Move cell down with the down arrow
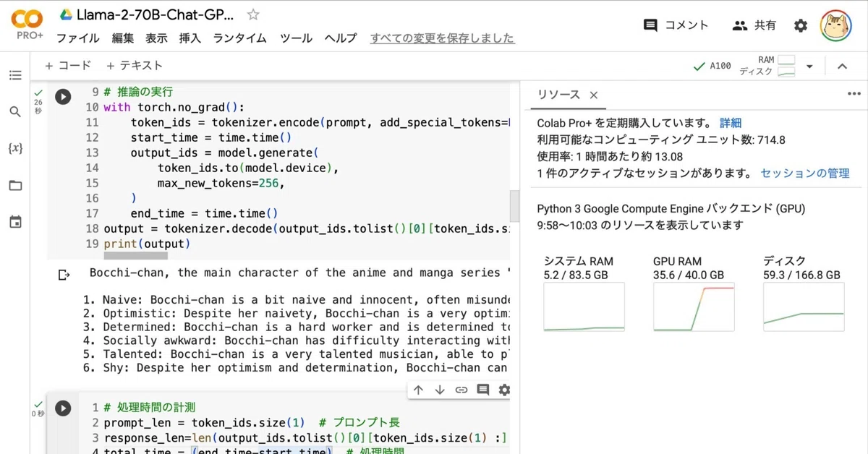 (x=440, y=390)
